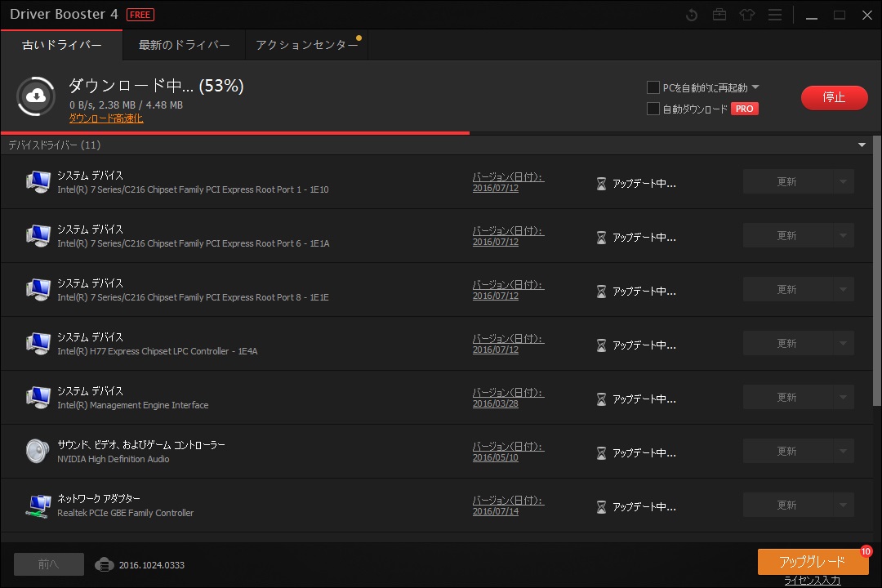Image resolution: width=882 pixels, height=588 pixels.
Task: Click speaker icon for NVIDIA High Definition Audio
Action: pos(38,452)
